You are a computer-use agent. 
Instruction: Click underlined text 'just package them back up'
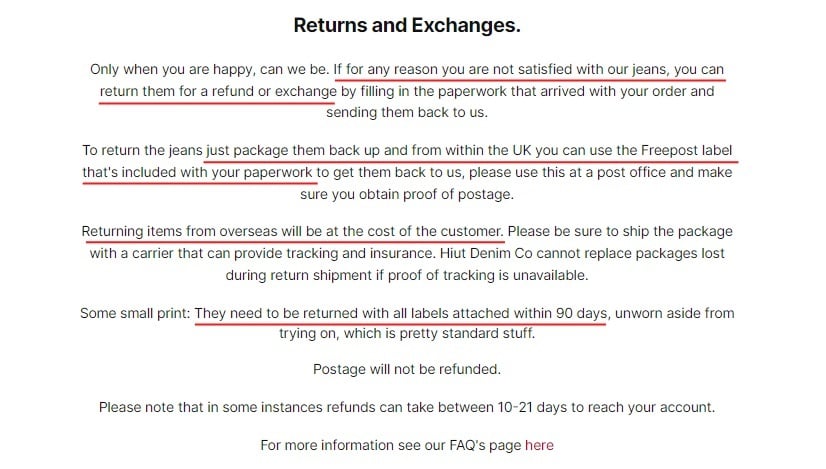tap(292, 150)
